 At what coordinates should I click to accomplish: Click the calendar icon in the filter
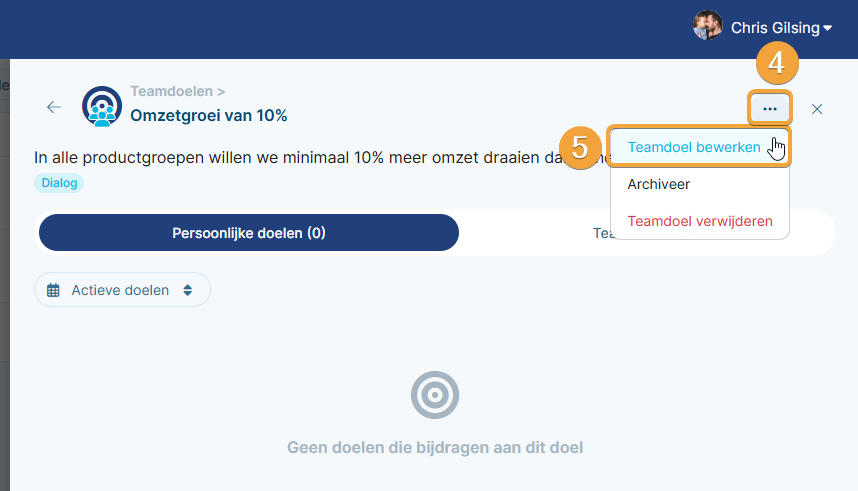pos(53,290)
